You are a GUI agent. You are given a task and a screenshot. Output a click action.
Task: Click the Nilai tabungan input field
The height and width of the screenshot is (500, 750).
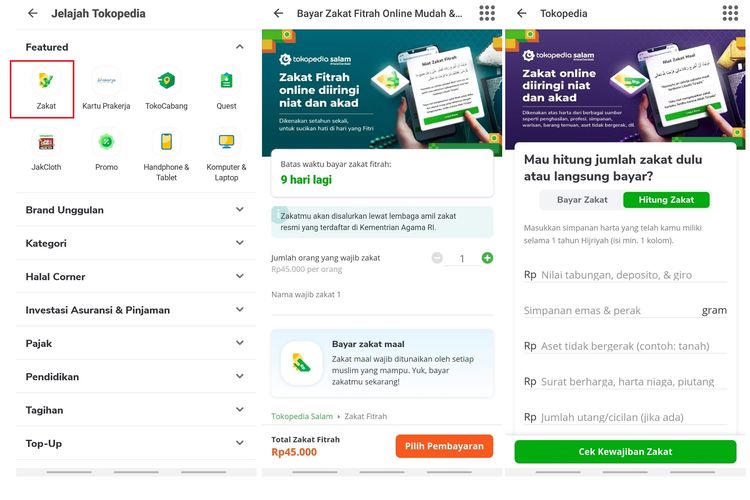tap(633, 274)
